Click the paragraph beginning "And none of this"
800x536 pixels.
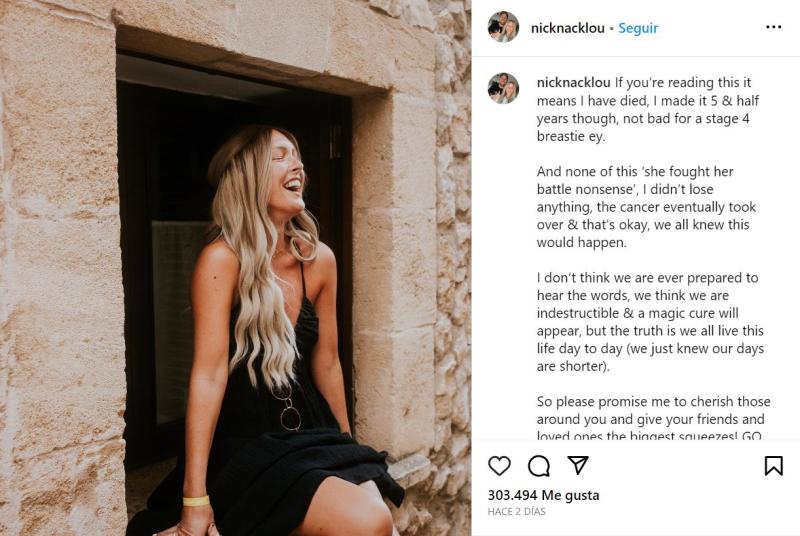[x=647, y=207]
